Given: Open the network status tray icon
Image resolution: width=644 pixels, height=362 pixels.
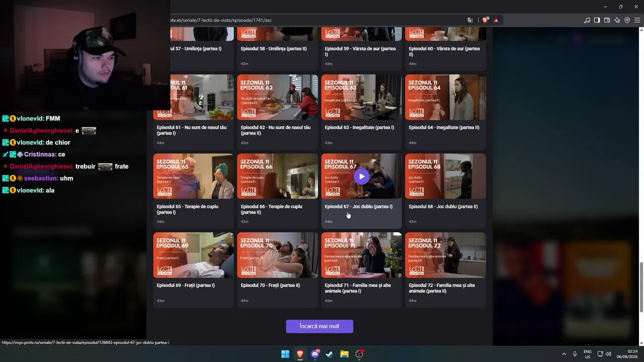Looking at the screenshot, I should [600, 354].
